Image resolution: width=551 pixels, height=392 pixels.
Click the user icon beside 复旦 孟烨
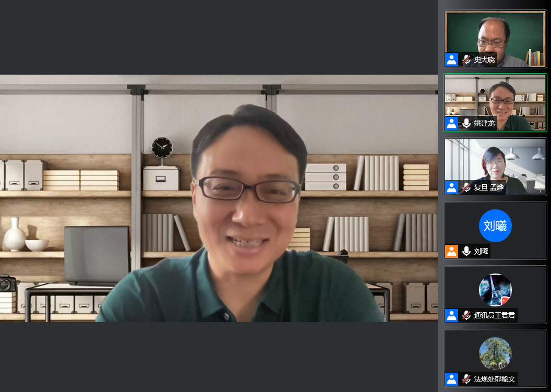pyautogui.click(x=451, y=187)
